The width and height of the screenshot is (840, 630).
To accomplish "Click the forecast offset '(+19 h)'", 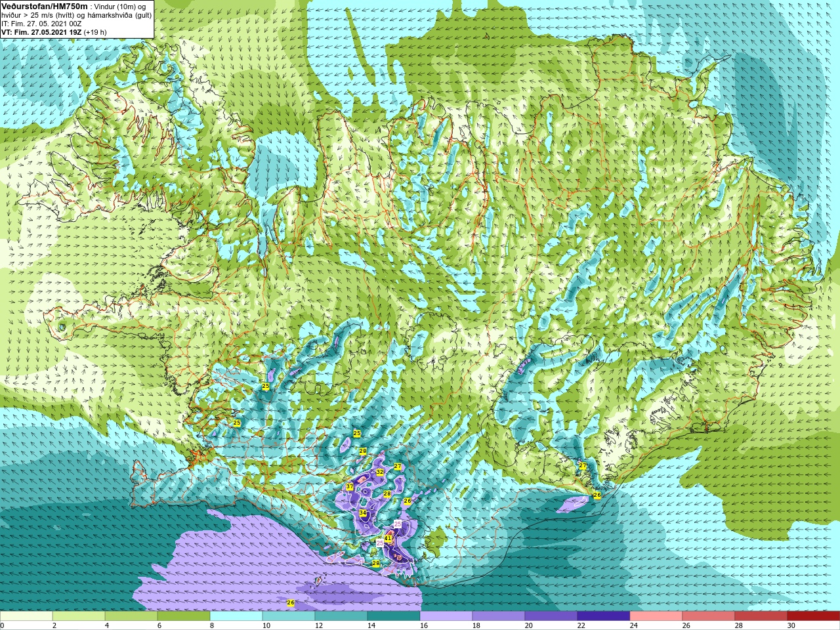I will pos(96,32).
